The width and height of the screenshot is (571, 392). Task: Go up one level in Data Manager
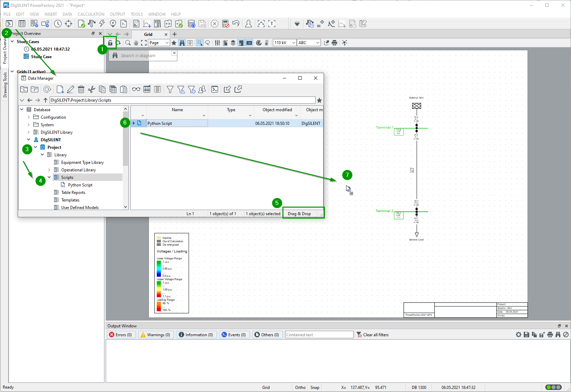coord(46,100)
